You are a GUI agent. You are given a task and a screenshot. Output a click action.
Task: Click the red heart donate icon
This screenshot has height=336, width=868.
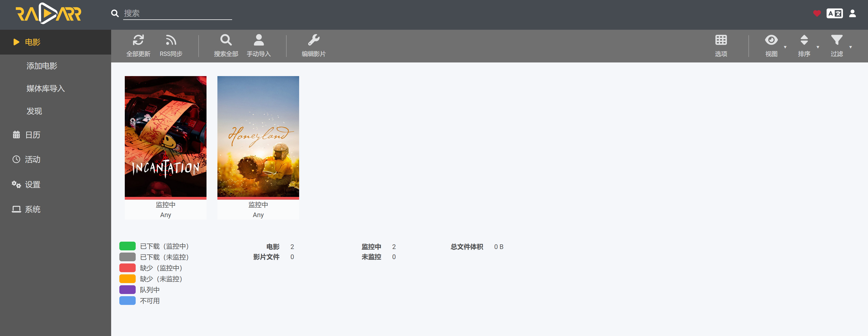coord(817,13)
